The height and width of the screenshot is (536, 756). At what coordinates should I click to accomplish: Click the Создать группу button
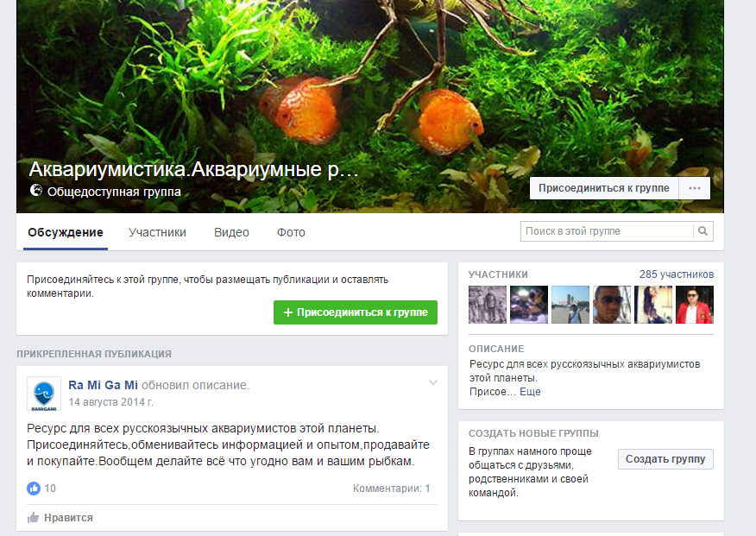pos(665,459)
